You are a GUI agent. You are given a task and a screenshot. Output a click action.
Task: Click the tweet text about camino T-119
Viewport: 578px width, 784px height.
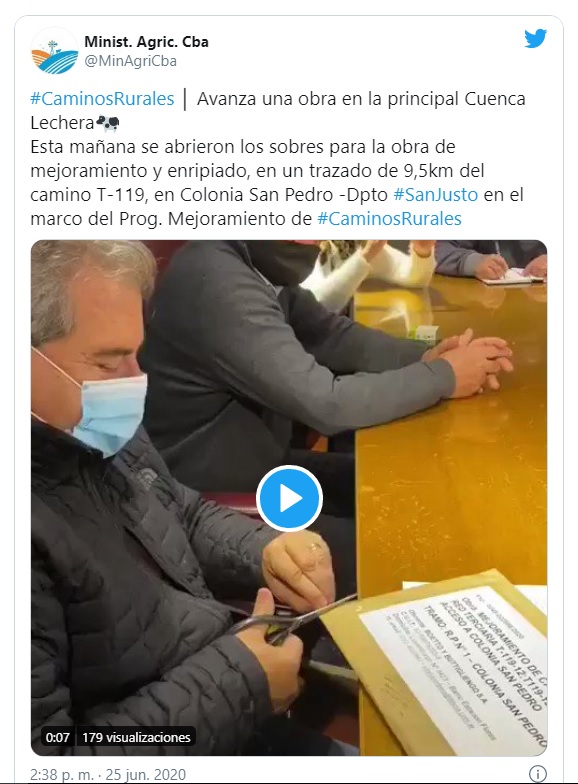(276, 182)
